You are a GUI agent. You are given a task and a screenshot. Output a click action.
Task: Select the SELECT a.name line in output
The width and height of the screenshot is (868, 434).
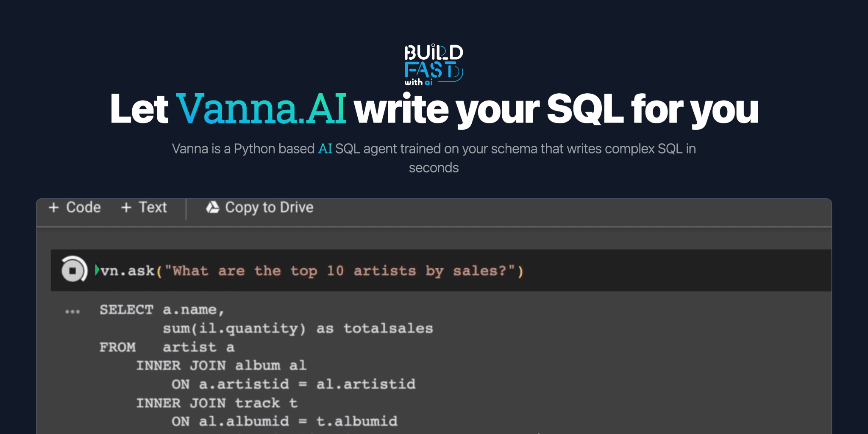click(161, 310)
